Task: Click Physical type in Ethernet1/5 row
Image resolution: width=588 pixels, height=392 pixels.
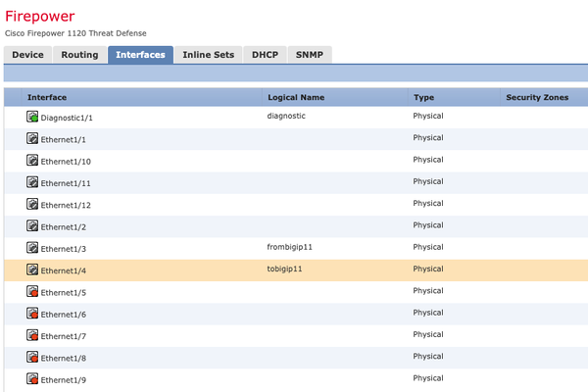Action: [x=428, y=291]
